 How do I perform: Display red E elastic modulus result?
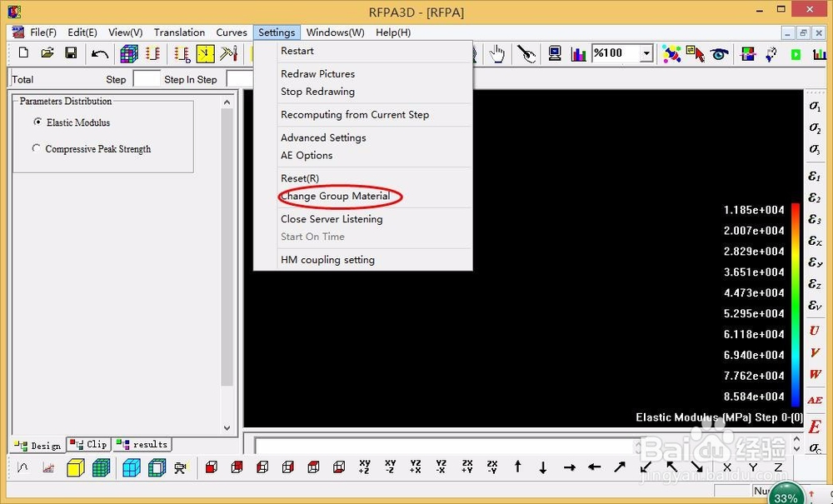[815, 427]
